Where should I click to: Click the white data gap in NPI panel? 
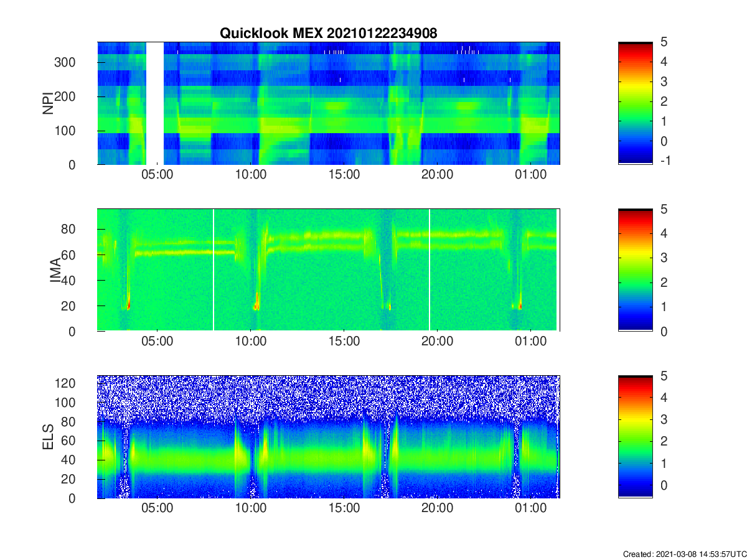155,103
